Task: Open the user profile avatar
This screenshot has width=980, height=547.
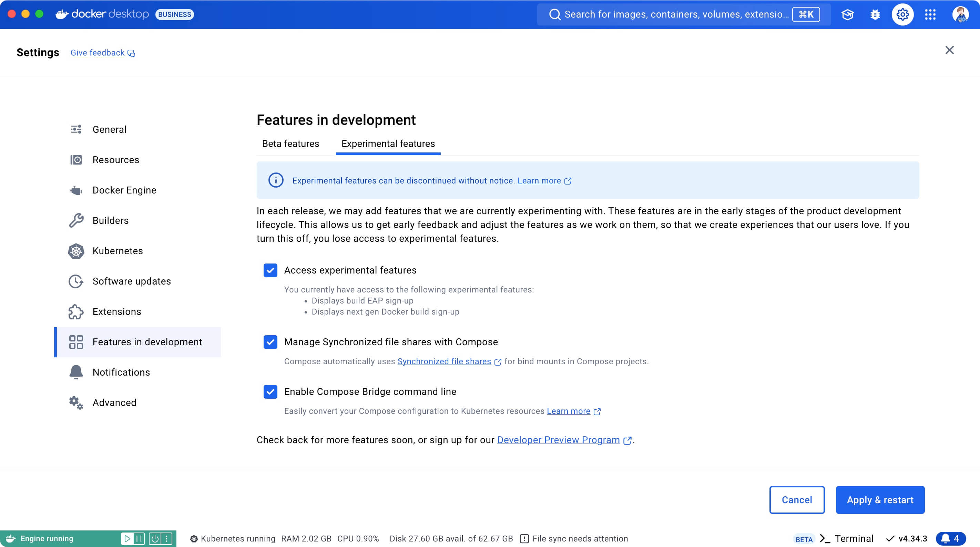Action: pos(960,14)
